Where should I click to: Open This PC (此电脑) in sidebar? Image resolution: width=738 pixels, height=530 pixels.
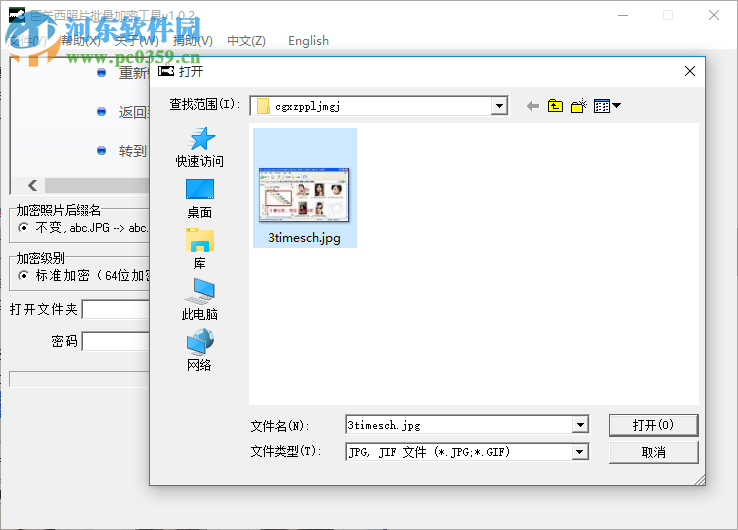tap(200, 299)
